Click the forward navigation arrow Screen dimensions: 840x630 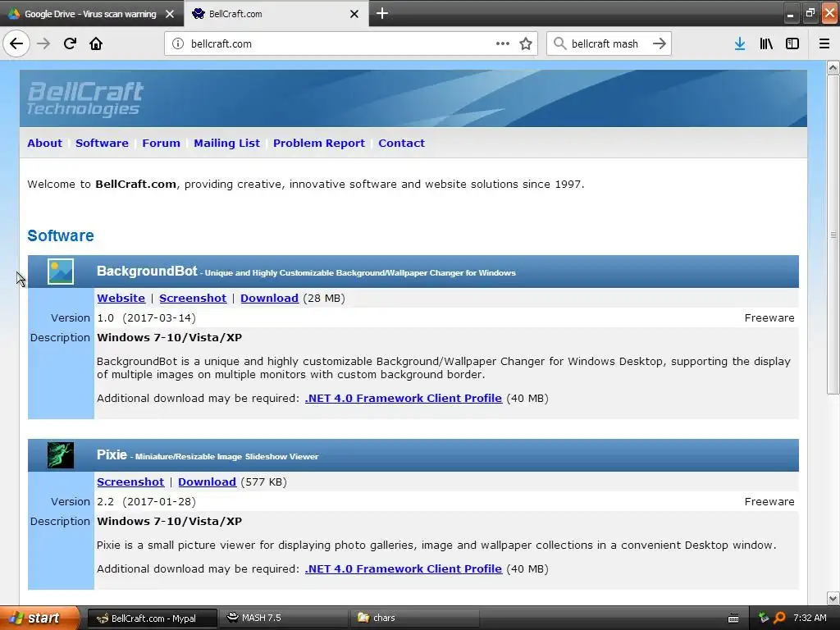pos(43,43)
